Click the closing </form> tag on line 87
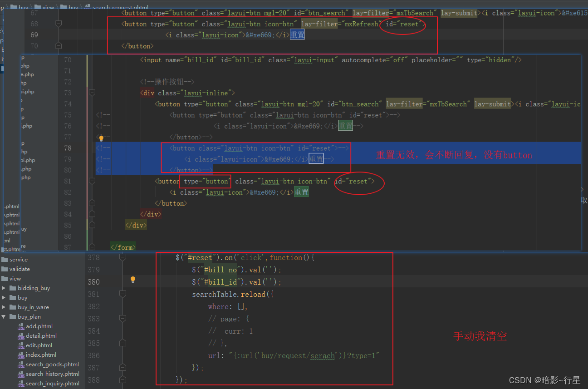Image resolution: width=588 pixels, height=389 pixels. (x=123, y=247)
